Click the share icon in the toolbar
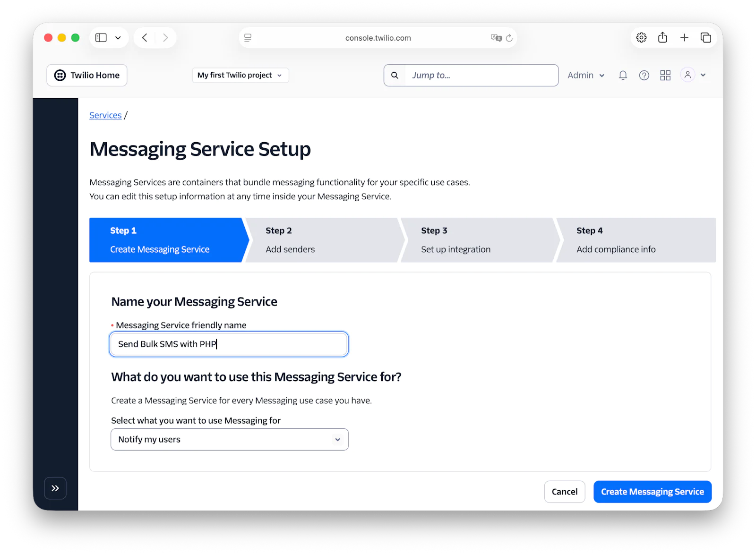This screenshot has height=554, width=756. tap(662, 37)
